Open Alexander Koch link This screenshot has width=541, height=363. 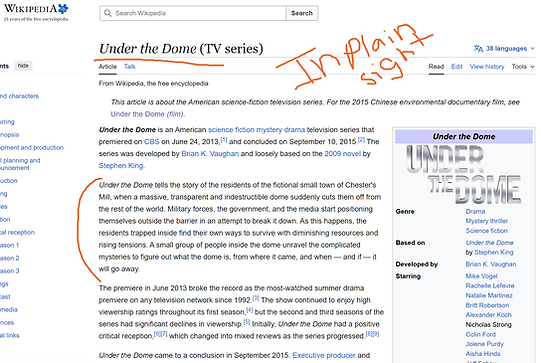pyautogui.click(x=489, y=315)
